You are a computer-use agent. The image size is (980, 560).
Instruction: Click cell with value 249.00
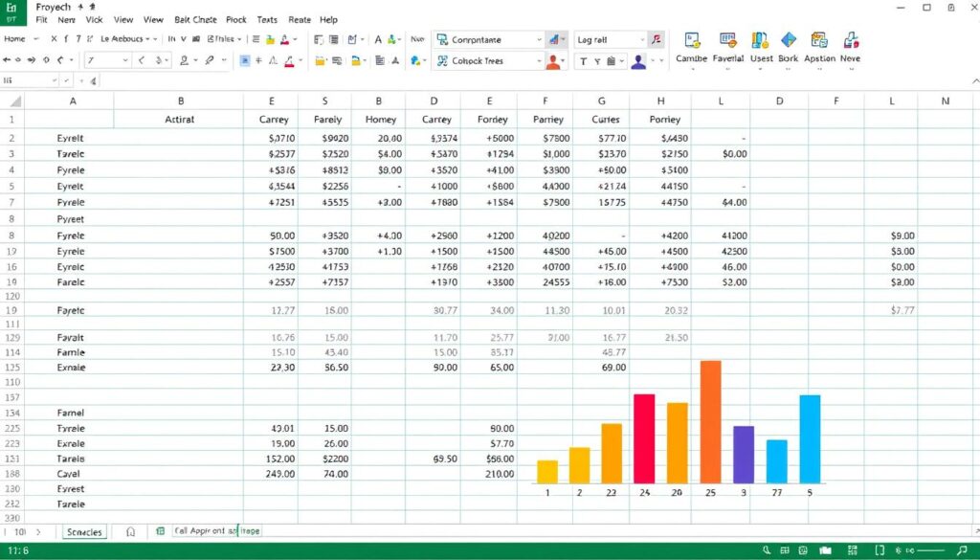271,474
